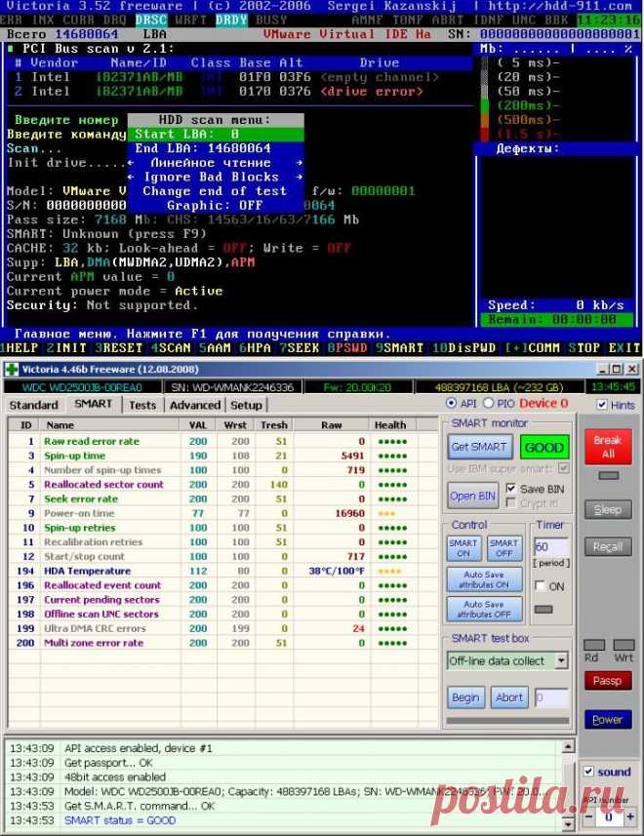Click the blue Power button
Image resolution: width=644 pixels, height=836 pixels.
coord(608,720)
